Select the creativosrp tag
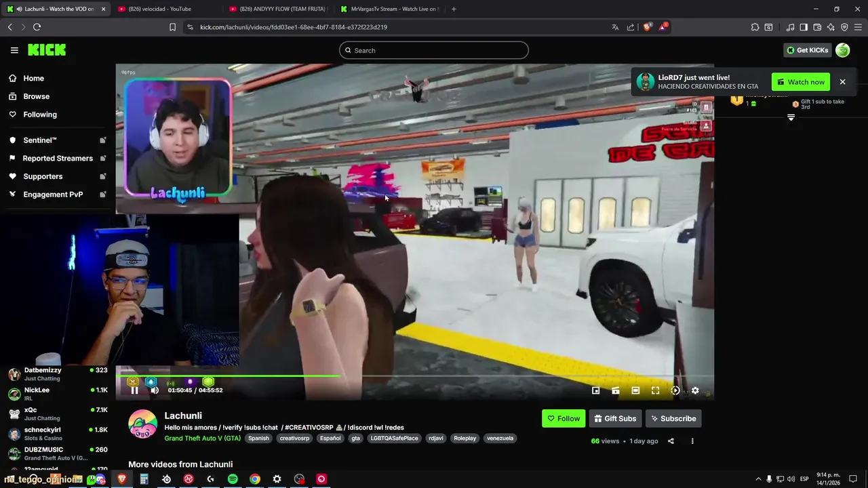Viewport: 868px width, 488px height. pos(295,439)
